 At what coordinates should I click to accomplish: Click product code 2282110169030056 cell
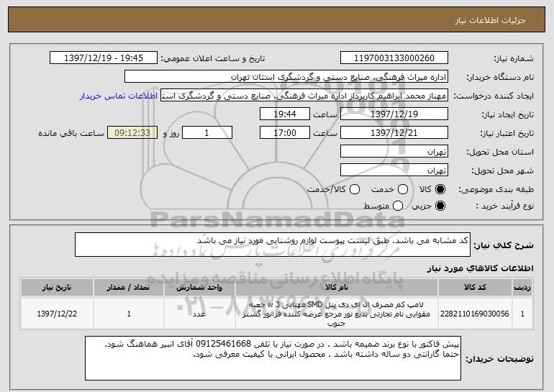pyautogui.click(x=475, y=314)
